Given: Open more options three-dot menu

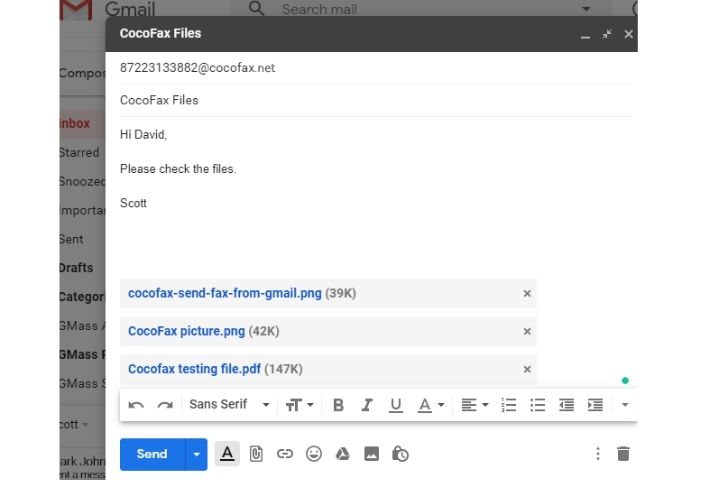Looking at the screenshot, I should (597, 454).
